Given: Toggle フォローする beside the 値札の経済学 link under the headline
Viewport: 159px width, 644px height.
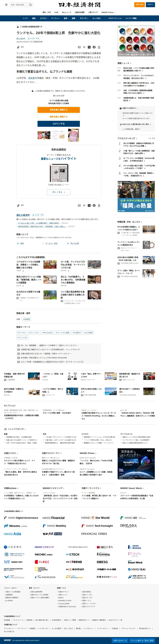Looking at the screenshot, I should (x=33, y=38).
